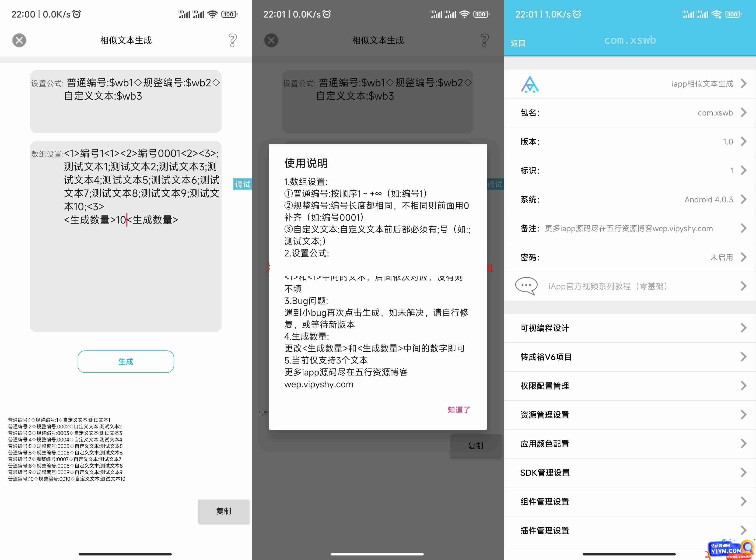Tap first HD signal icon in left status bar
This screenshot has width=756, height=560.
click(x=184, y=14)
